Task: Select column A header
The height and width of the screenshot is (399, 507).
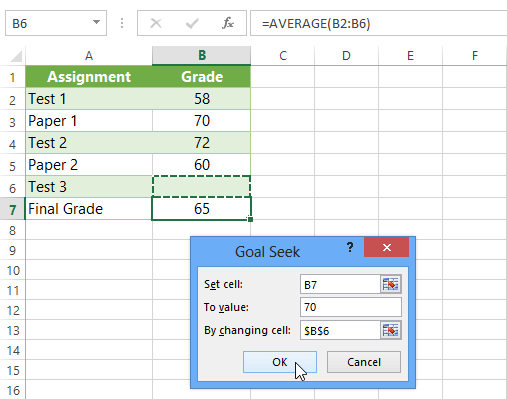Action: click(x=89, y=56)
